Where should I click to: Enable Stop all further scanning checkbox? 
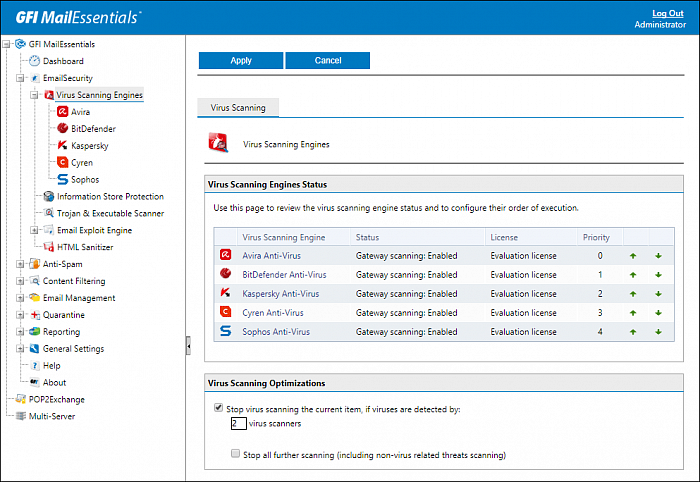(x=235, y=453)
